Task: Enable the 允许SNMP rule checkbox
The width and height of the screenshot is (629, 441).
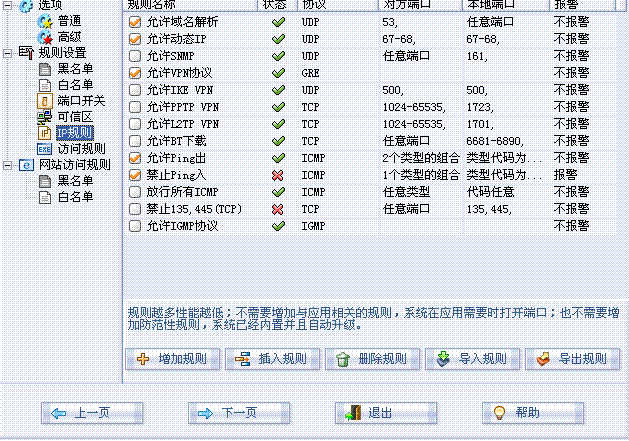Action: [135, 56]
